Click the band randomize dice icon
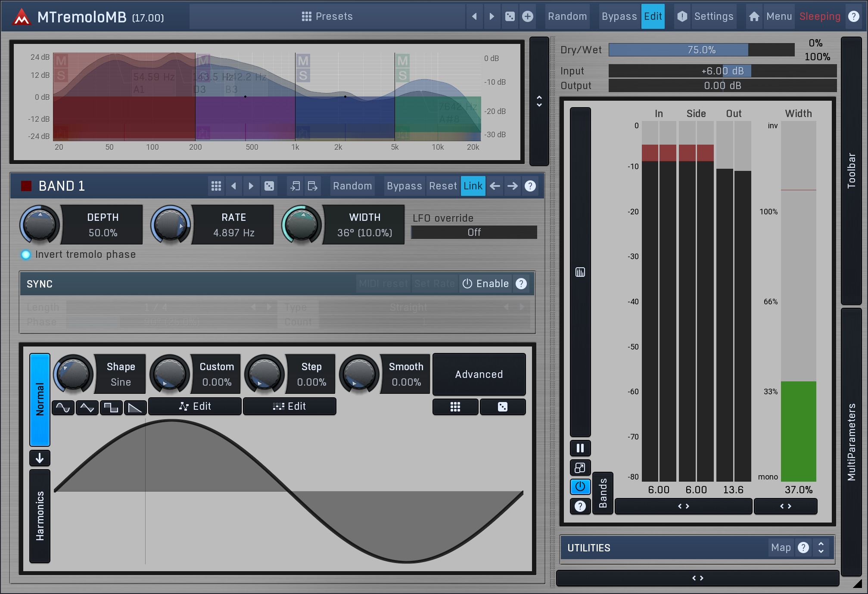This screenshot has height=594, width=868. click(x=269, y=186)
